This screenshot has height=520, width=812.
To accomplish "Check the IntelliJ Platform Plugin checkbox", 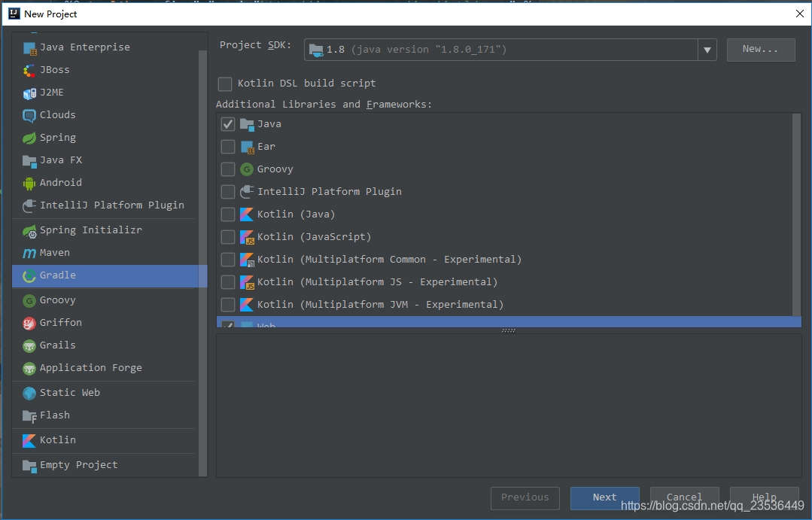I will (x=228, y=192).
